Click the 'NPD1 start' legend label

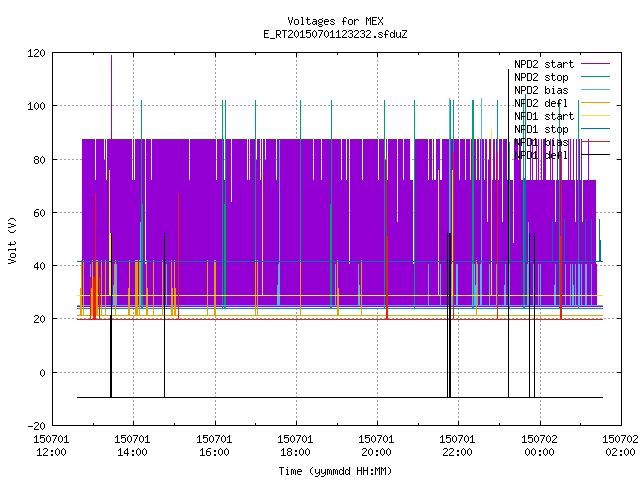click(544, 116)
